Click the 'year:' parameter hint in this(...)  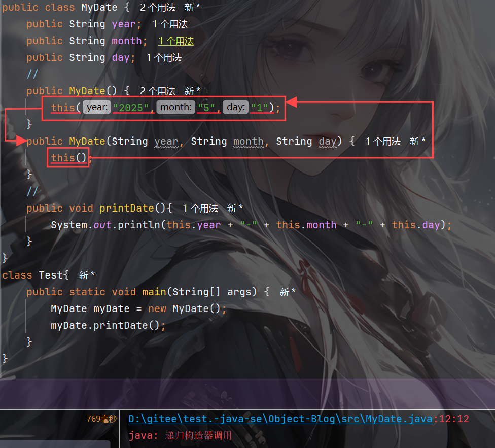(97, 107)
